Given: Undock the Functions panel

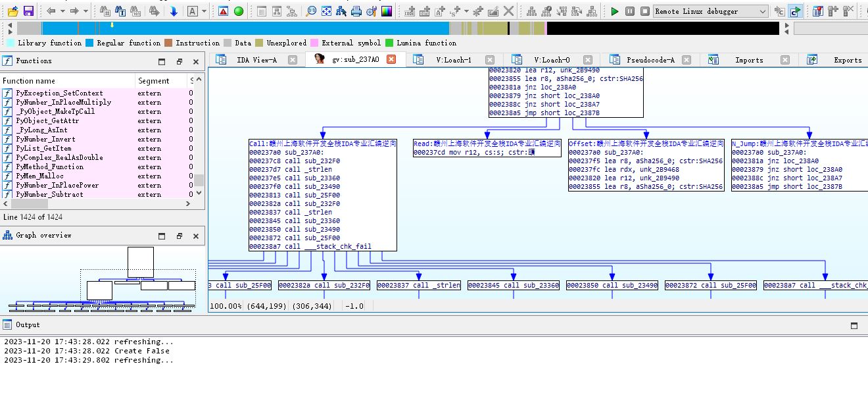Looking at the screenshot, I should 179,61.
